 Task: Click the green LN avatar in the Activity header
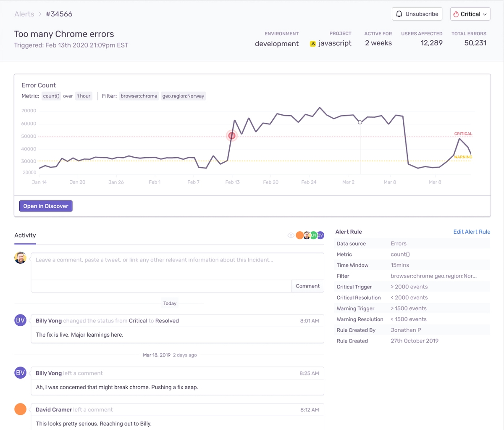pos(313,235)
